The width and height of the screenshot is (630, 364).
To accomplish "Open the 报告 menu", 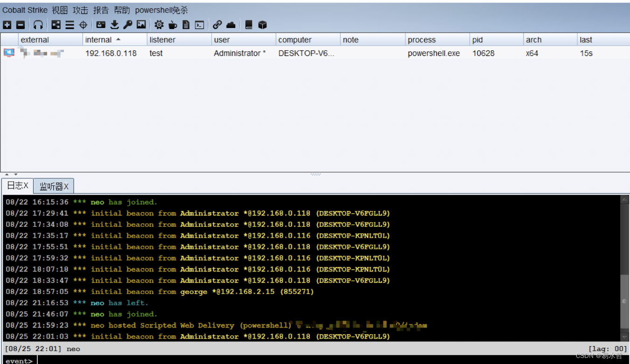I will [101, 10].
